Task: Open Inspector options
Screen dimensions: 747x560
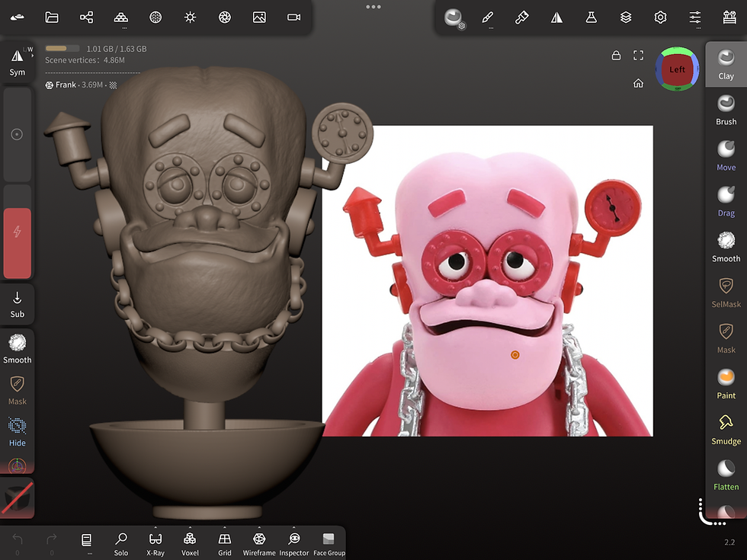Action: [294, 544]
